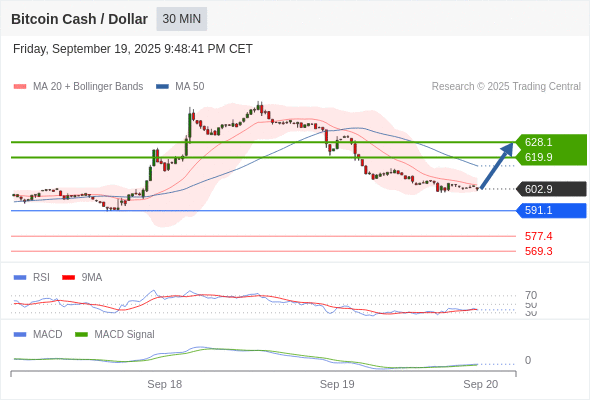590x400 pixels.
Task: Click the 569.3 red support label
Action: coord(538,251)
